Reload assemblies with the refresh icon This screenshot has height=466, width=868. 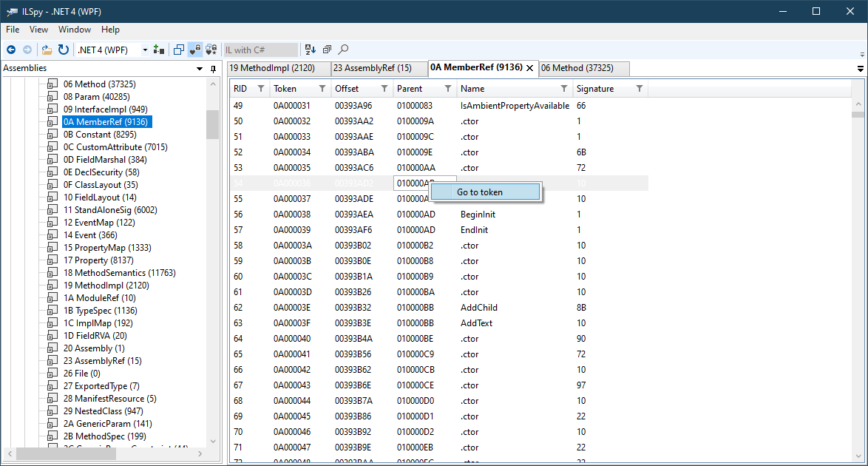(64, 50)
